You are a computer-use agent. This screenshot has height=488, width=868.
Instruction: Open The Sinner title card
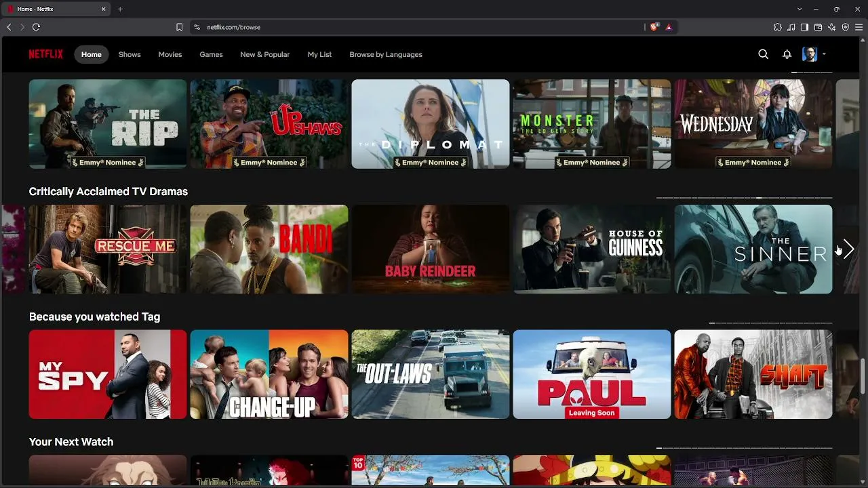753,249
